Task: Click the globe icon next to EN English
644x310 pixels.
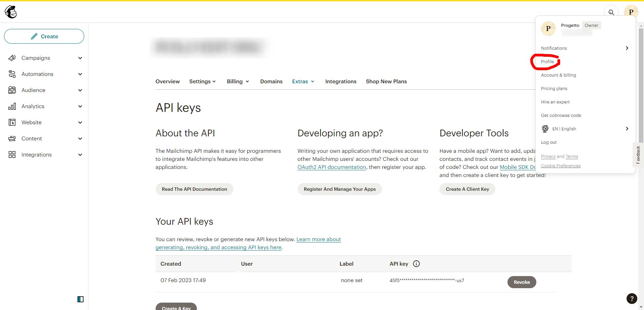Action: click(545, 129)
